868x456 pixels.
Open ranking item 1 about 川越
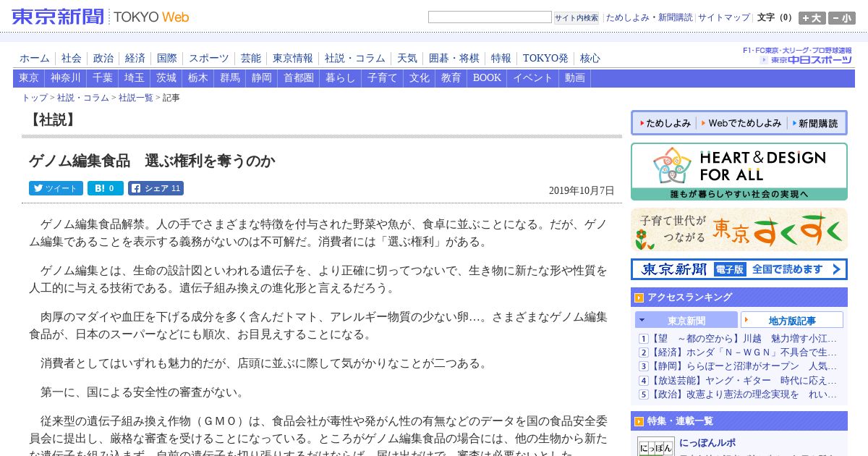(x=743, y=339)
